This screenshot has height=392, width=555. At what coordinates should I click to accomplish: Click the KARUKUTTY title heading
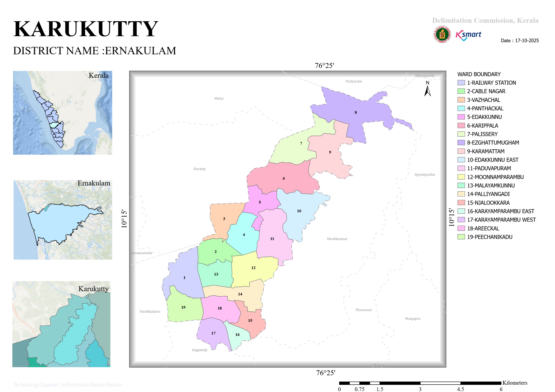click(x=86, y=29)
